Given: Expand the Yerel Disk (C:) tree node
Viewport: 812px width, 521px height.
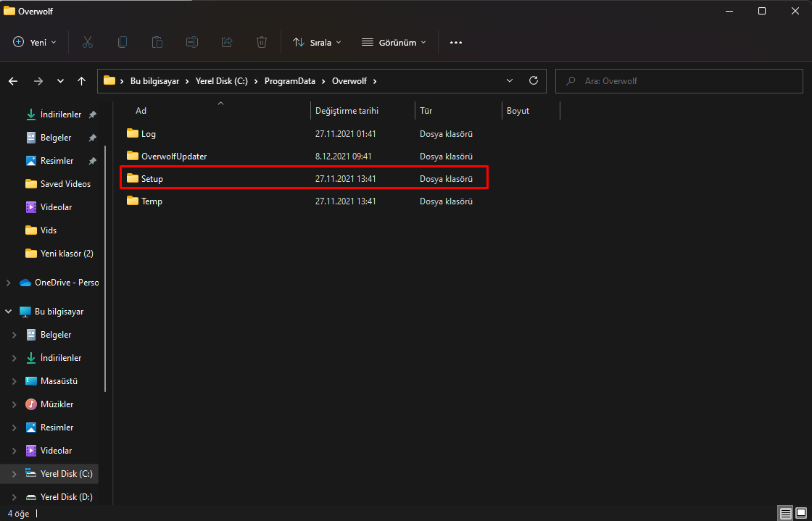Looking at the screenshot, I should click(14, 473).
